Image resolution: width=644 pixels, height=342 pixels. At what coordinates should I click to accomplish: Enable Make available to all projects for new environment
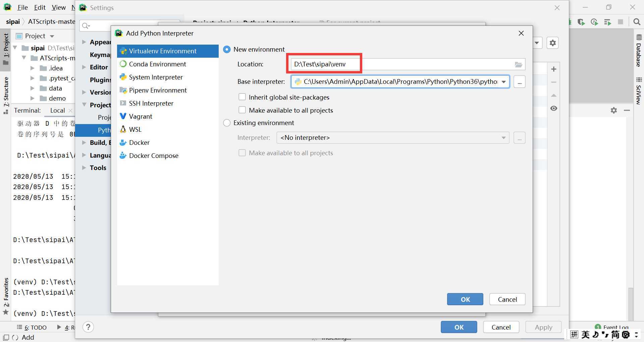coord(242,110)
